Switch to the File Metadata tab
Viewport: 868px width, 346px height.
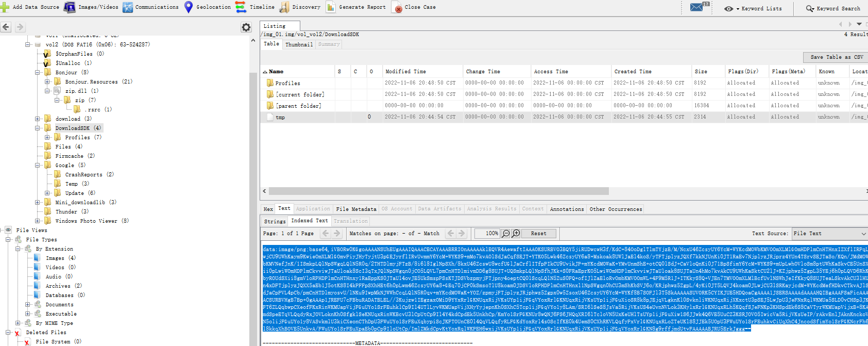(356, 209)
